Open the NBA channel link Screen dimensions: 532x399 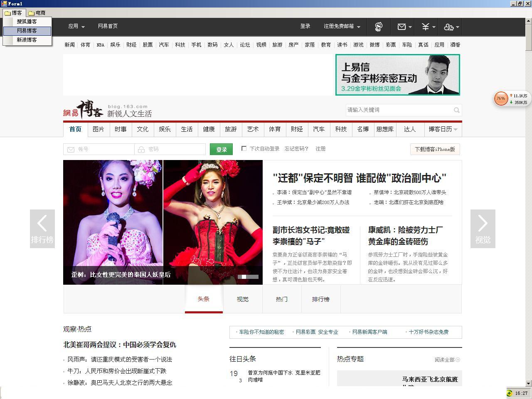click(101, 45)
